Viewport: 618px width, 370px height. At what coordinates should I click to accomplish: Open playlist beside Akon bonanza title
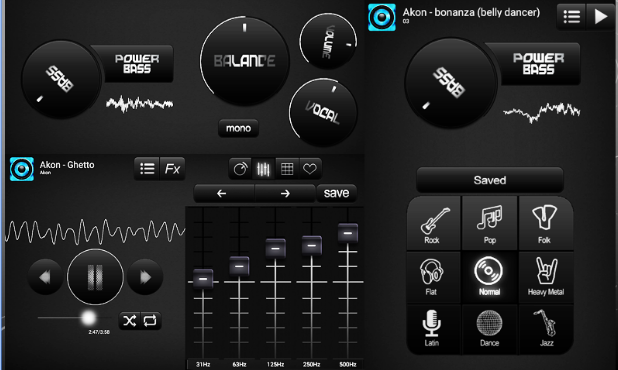click(571, 17)
